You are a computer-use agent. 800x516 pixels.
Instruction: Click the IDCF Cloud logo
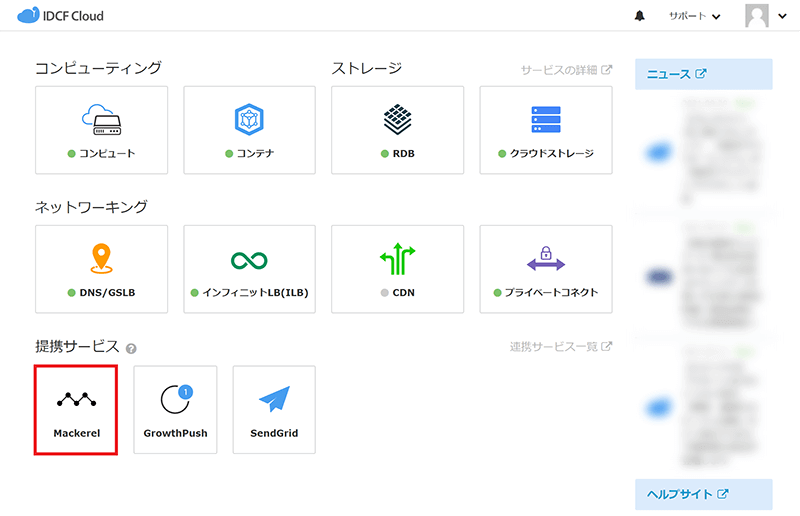click(x=60, y=16)
